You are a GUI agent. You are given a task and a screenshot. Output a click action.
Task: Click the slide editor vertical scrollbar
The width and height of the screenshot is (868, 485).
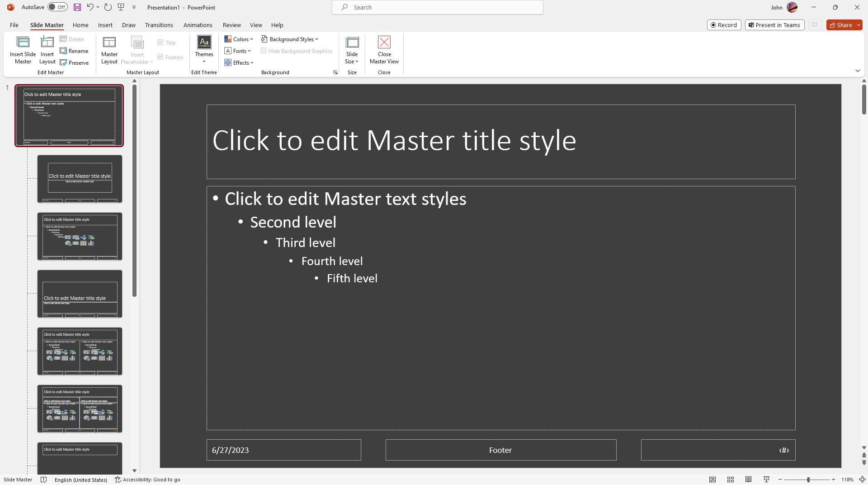click(x=863, y=99)
